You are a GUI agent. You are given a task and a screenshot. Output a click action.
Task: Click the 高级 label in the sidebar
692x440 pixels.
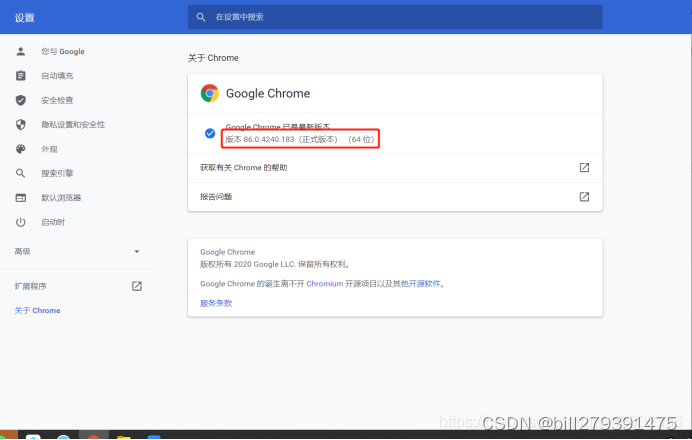(x=23, y=252)
